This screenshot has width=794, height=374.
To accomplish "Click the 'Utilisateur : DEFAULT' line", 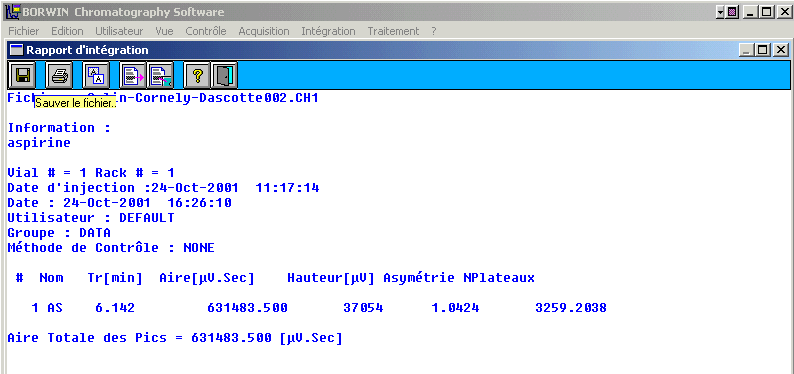I will tap(91, 218).
